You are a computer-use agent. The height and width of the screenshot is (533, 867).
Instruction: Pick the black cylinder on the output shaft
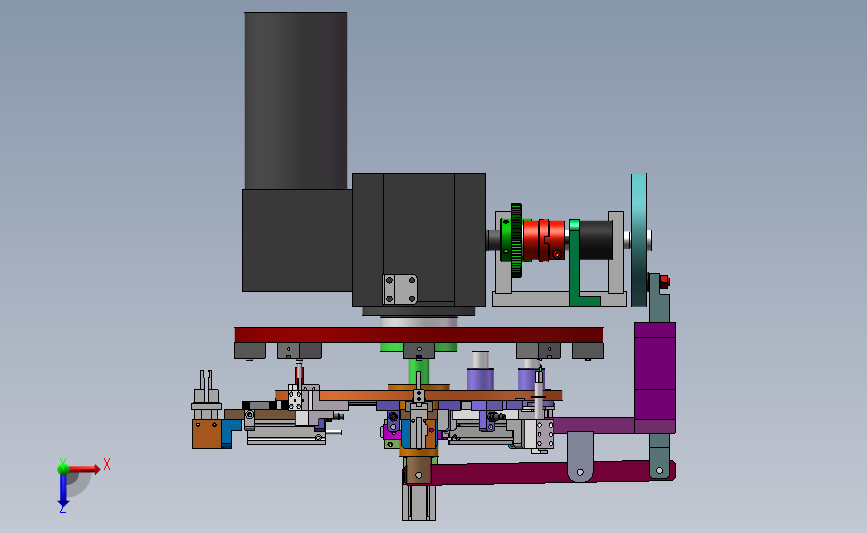(596, 240)
